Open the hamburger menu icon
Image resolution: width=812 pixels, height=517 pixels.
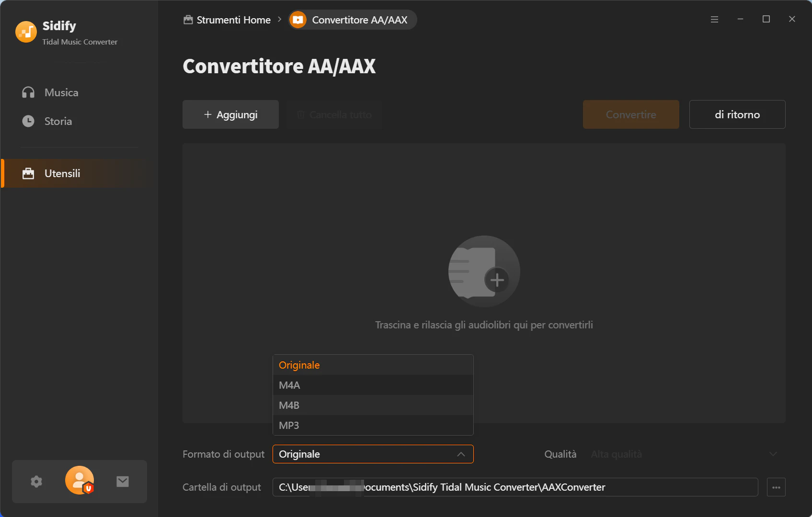tap(714, 19)
